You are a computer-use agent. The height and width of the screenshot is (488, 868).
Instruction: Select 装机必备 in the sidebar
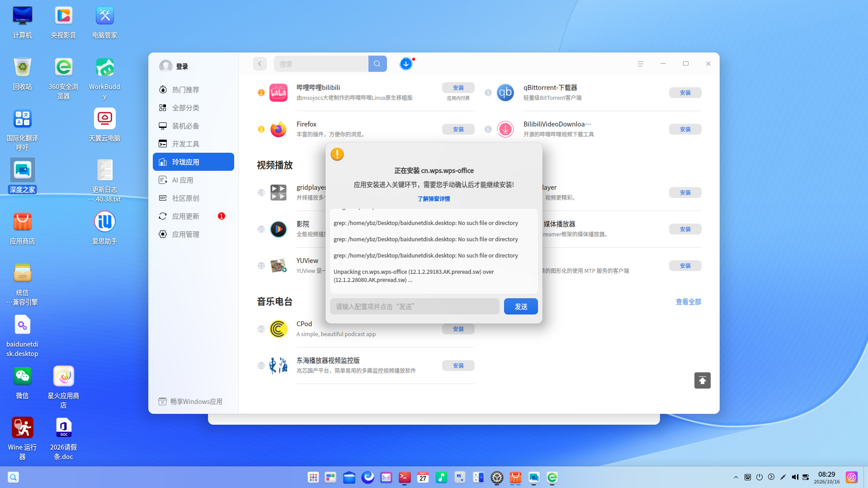pyautogui.click(x=193, y=126)
